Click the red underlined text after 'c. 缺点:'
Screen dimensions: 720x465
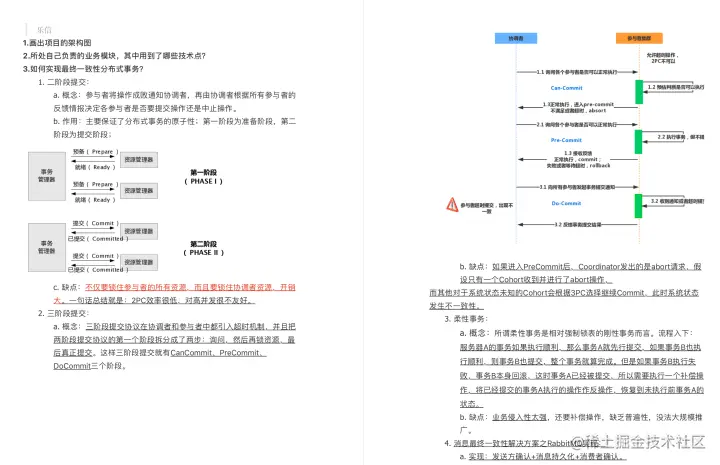(190, 287)
